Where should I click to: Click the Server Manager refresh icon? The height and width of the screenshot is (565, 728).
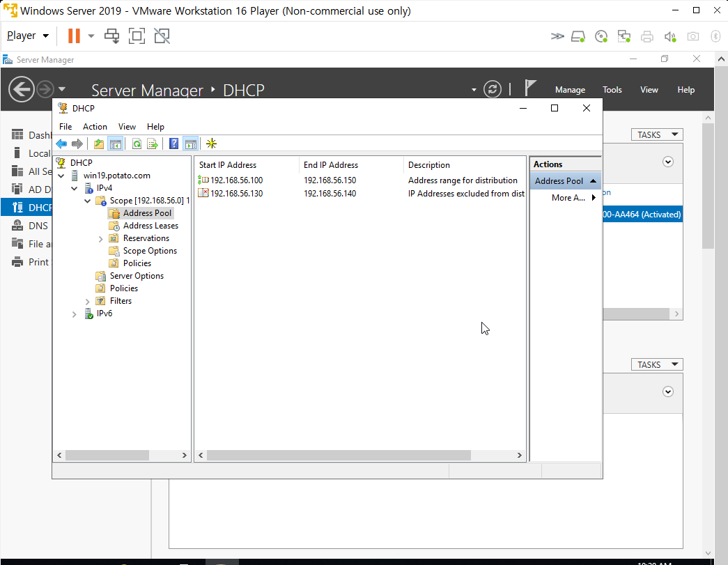pyautogui.click(x=492, y=89)
